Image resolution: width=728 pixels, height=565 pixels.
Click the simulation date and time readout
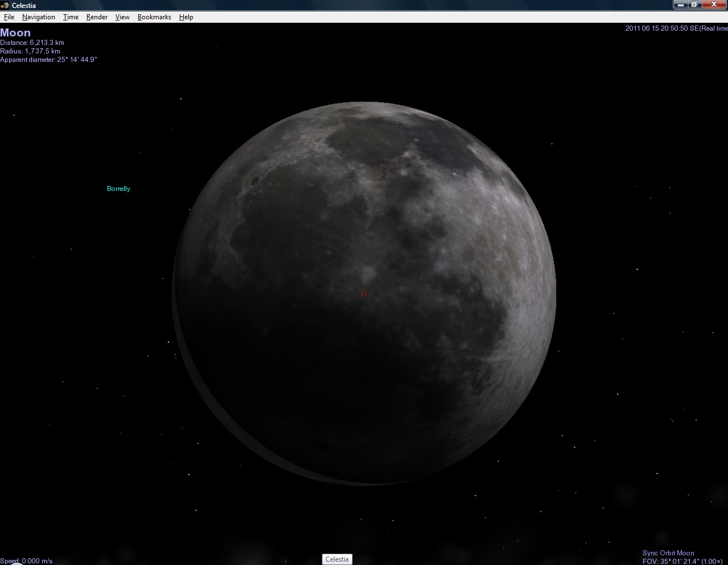pyautogui.click(x=676, y=28)
